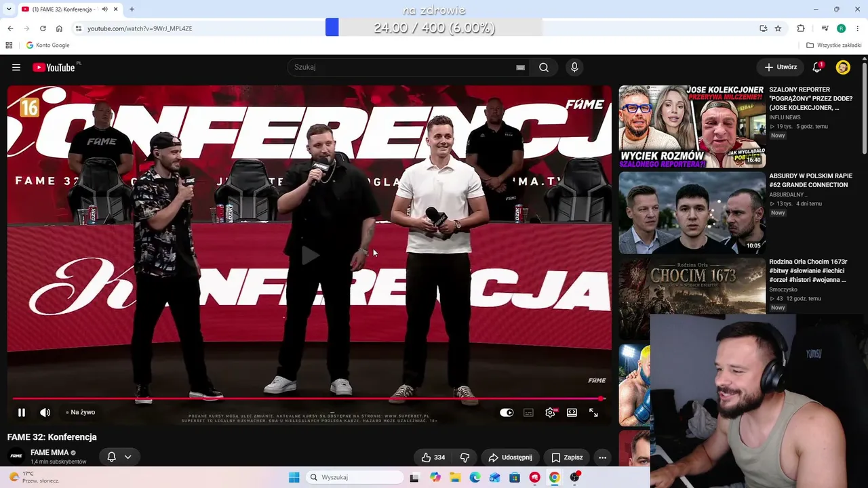This screenshot has height=488, width=868.
Task: Open the Absurdy w Polskim Rapie thumbnail
Action: pyautogui.click(x=692, y=213)
